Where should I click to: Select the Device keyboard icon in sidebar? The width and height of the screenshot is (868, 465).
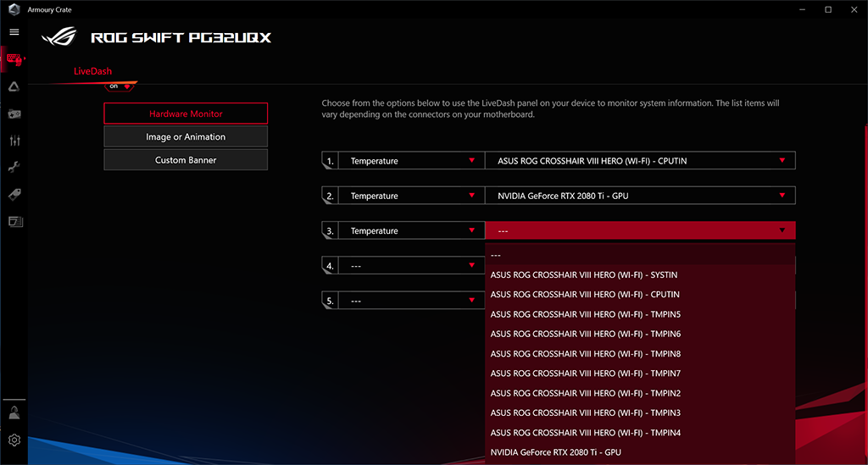point(14,59)
